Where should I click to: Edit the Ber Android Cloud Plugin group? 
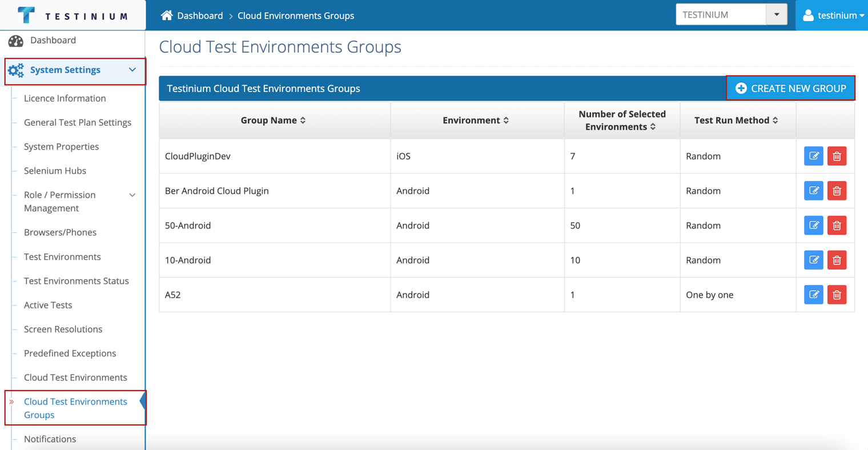point(813,191)
